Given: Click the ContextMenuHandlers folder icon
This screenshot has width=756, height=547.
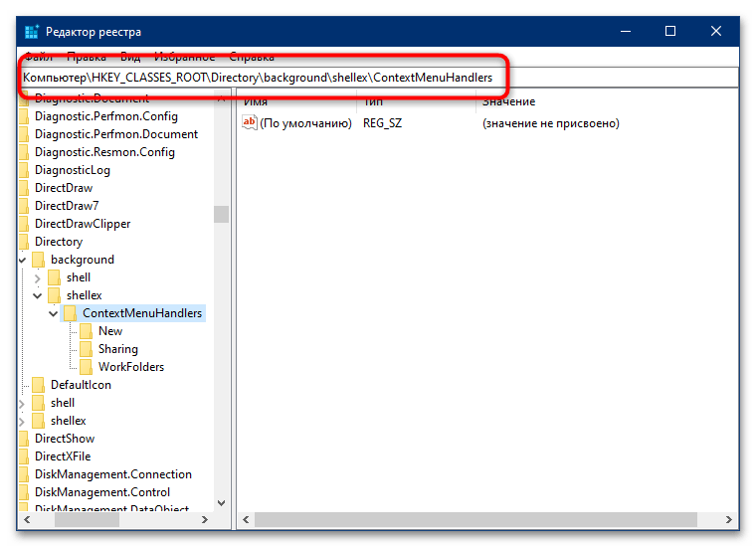Looking at the screenshot, I should 70,313.
